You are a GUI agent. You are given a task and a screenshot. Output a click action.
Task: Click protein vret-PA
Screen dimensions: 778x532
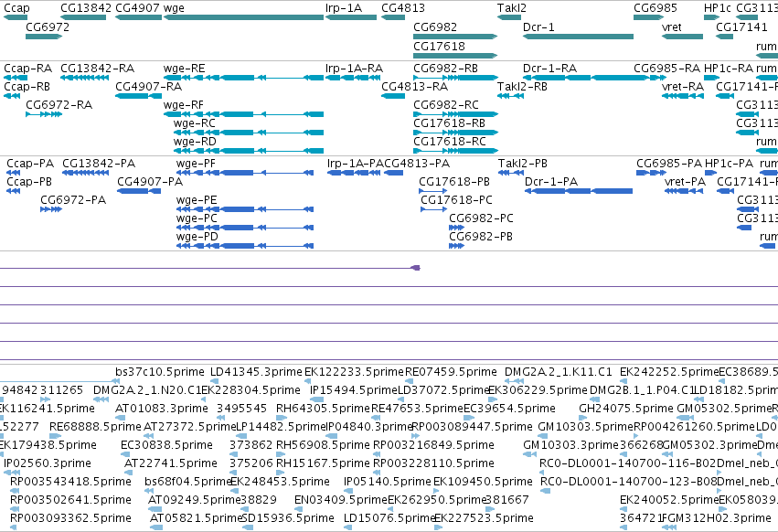click(685, 191)
